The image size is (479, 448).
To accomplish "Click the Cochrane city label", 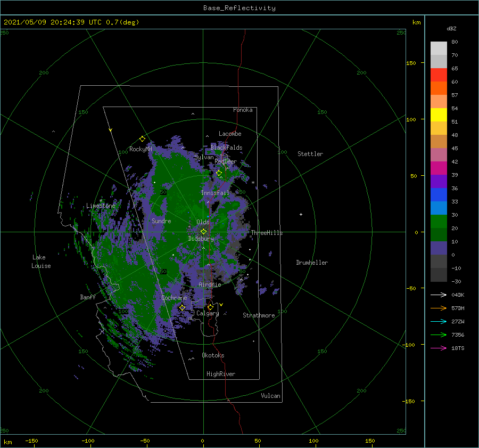I will point(174,298).
